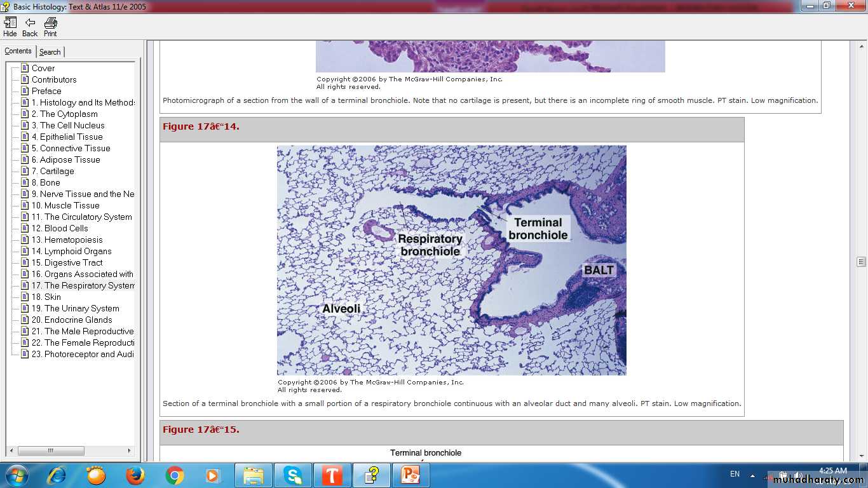Click the contents pane right scroll arrow
868x488 pixels.
[130, 451]
